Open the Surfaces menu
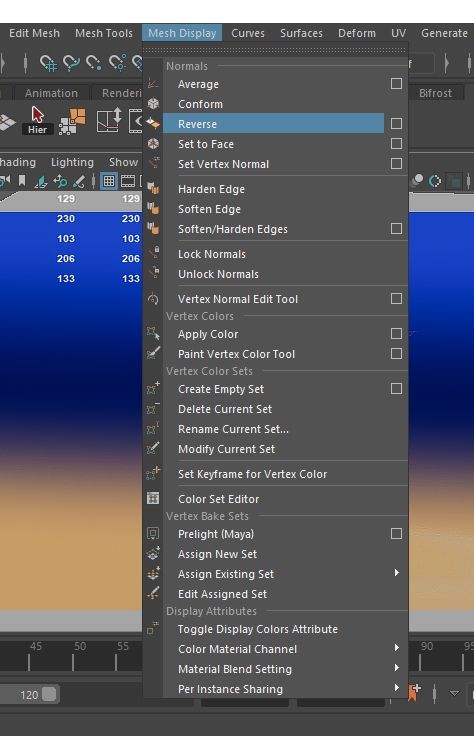 pos(301,33)
